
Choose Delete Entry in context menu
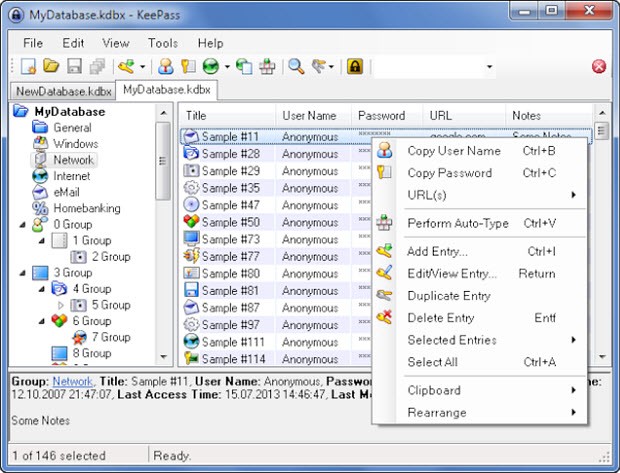coord(479,318)
